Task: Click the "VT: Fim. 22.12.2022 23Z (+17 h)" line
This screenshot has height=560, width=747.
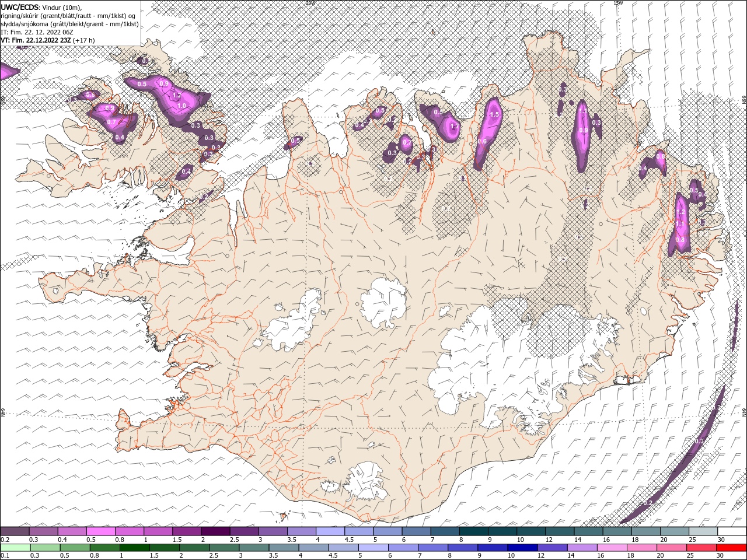Action: [x=48, y=40]
